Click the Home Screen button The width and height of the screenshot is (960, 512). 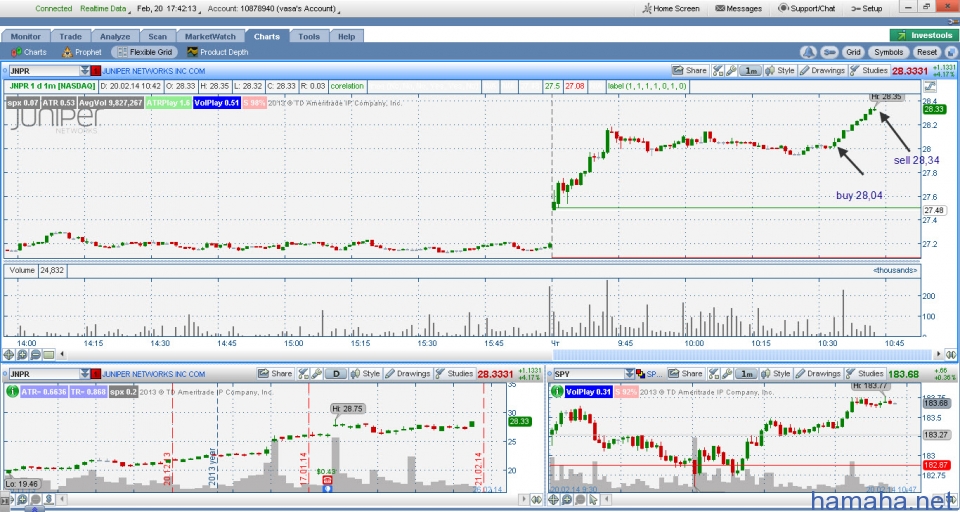(x=672, y=9)
